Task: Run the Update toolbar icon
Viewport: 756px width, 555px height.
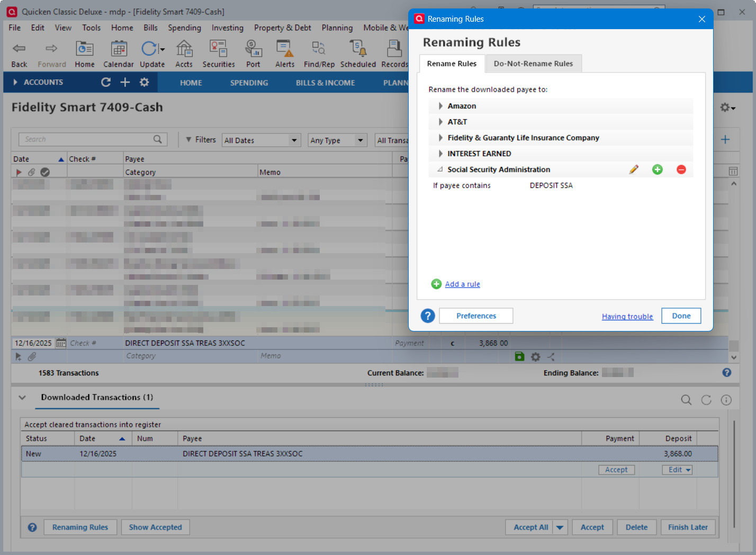Action: tap(150, 49)
